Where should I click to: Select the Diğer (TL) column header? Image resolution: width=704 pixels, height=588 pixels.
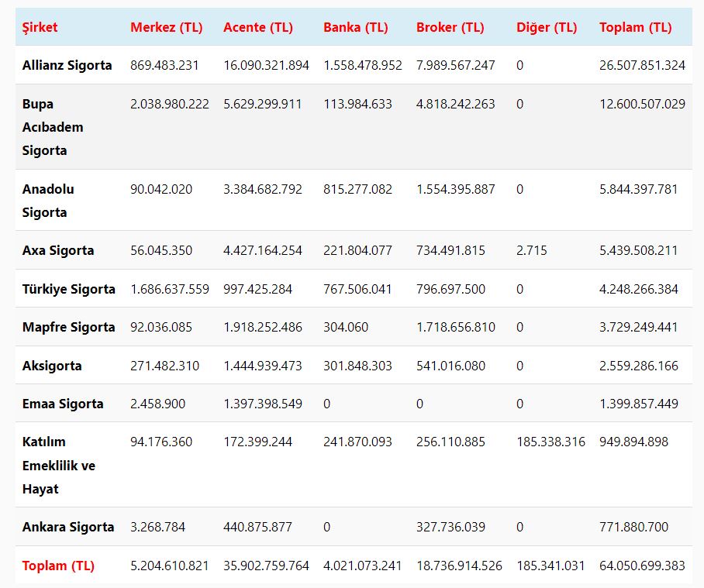[x=547, y=27]
